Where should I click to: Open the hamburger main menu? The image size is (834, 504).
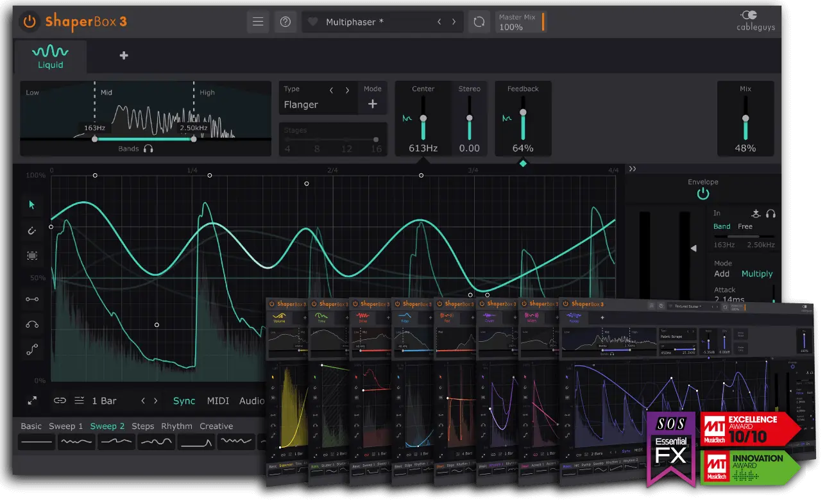[x=258, y=22]
